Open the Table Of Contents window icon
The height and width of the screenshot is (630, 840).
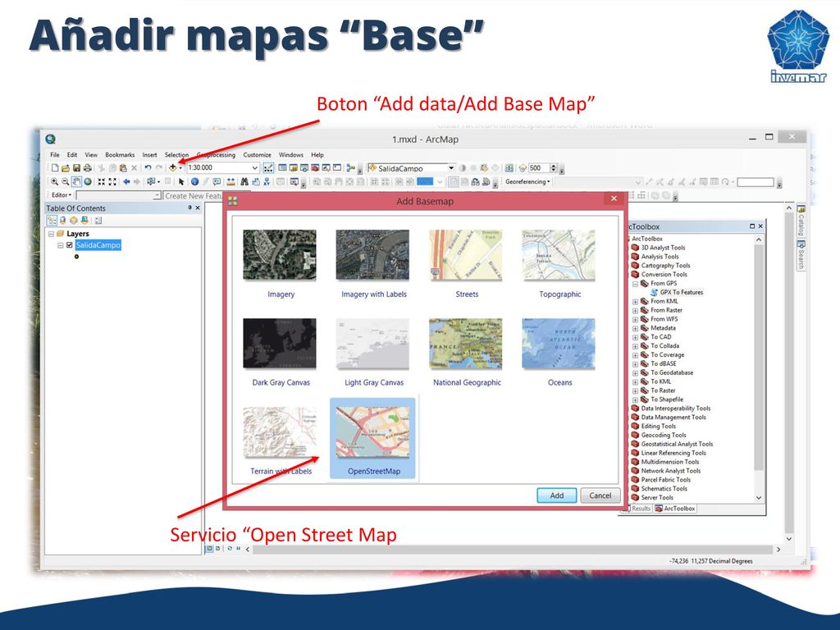coord(282,167)
